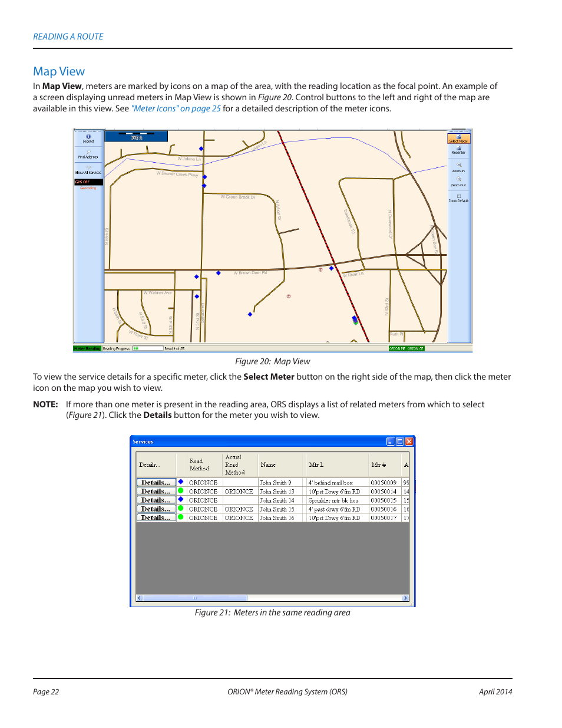Reset map with Zoom Default
The image size is (562, 728).
tap(458, 198)
